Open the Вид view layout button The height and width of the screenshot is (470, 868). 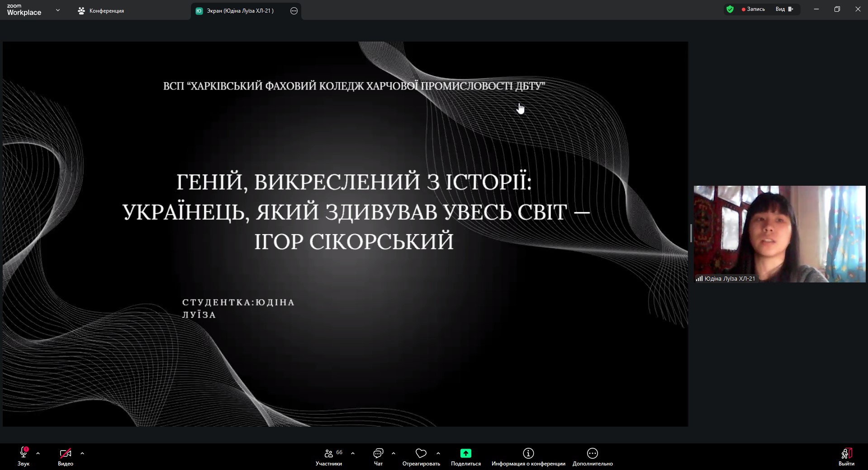point(784,9)
